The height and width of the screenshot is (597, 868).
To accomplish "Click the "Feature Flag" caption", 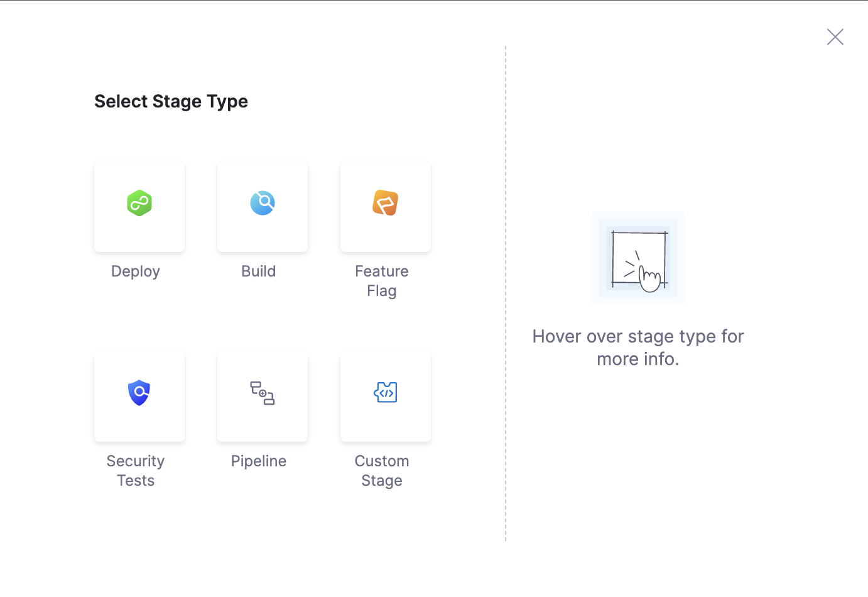I will pos(382,281).
